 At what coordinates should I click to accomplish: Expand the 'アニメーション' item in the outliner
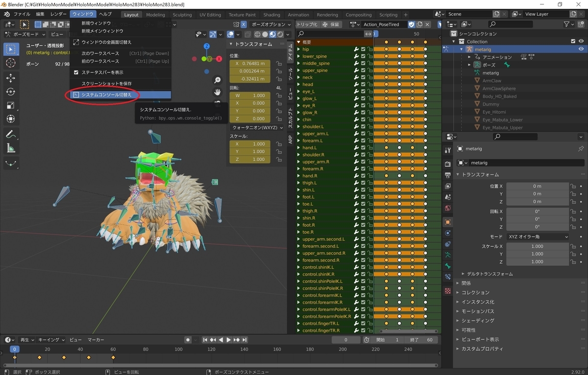tap(469, 57)
